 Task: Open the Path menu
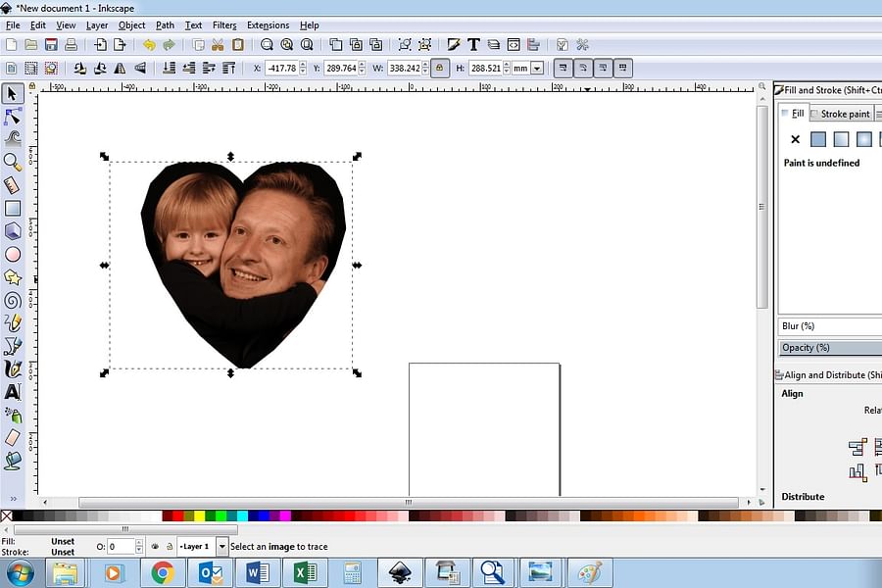coord(164,24)
